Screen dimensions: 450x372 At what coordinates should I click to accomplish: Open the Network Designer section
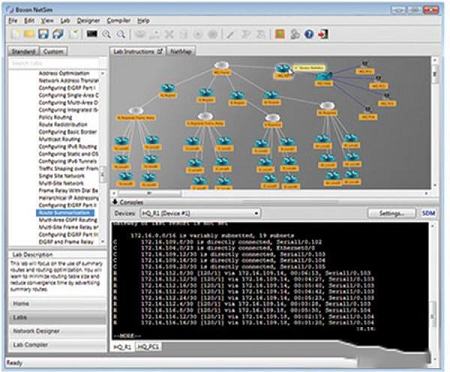point(57,331)
